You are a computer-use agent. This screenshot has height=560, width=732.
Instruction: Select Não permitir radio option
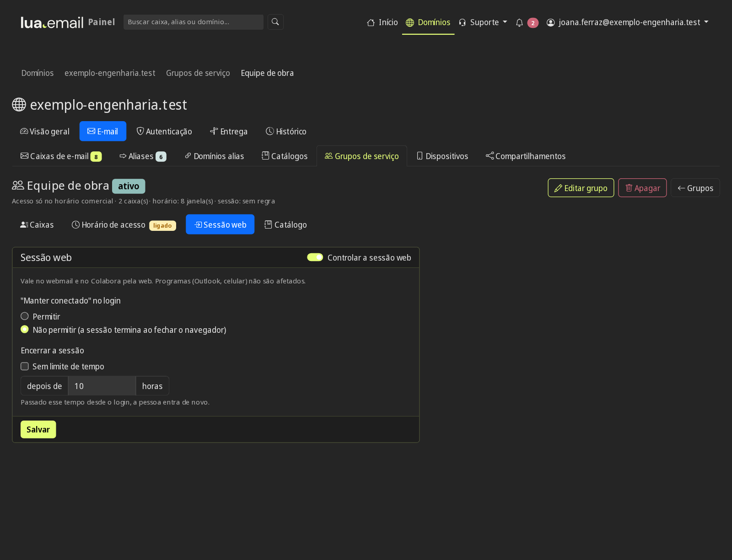click(x=25, y=330)
